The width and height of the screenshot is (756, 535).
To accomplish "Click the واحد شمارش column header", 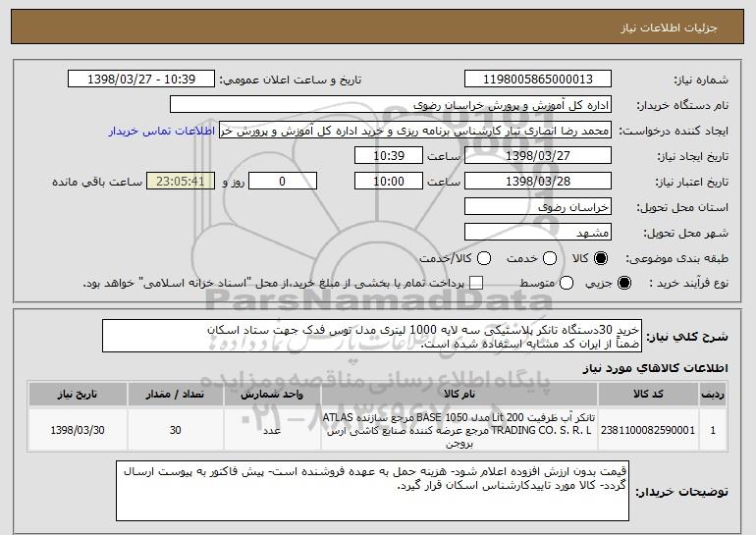I will [272, 395].
